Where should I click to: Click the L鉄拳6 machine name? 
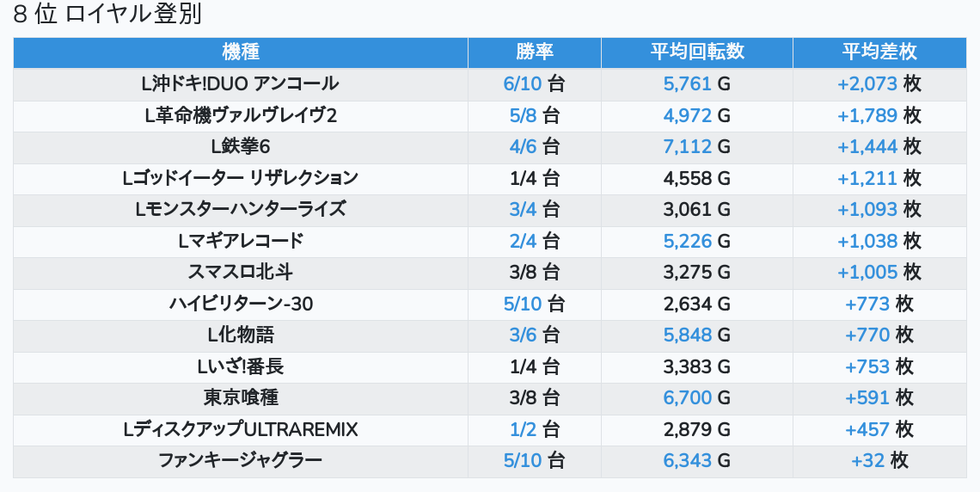(240, 147)
